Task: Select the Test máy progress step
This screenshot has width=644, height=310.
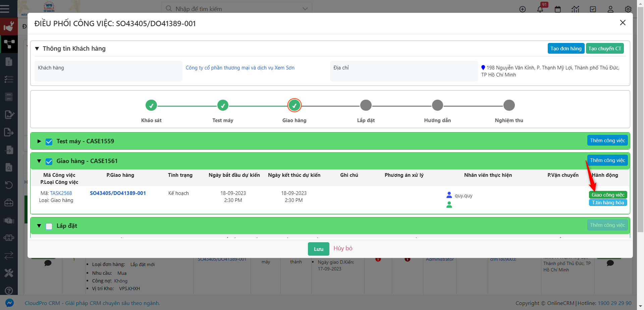Action: (x=223, y=105)
